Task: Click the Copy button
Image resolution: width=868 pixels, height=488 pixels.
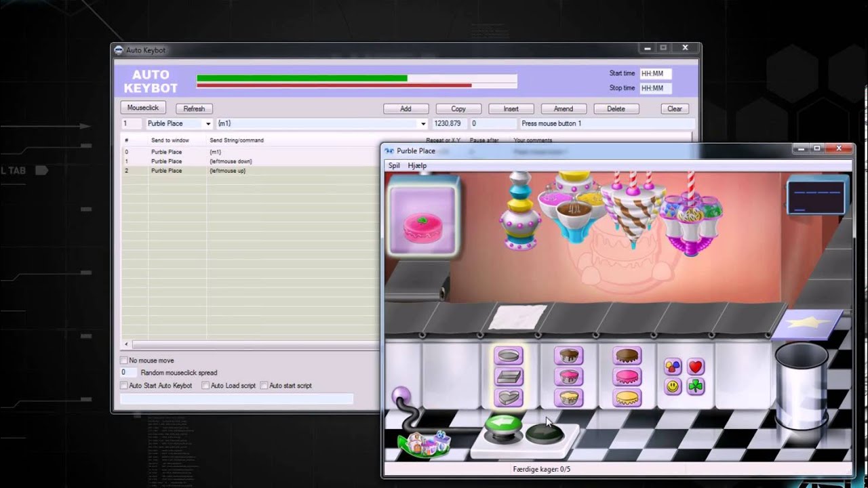Action: [x=458, y=108]
